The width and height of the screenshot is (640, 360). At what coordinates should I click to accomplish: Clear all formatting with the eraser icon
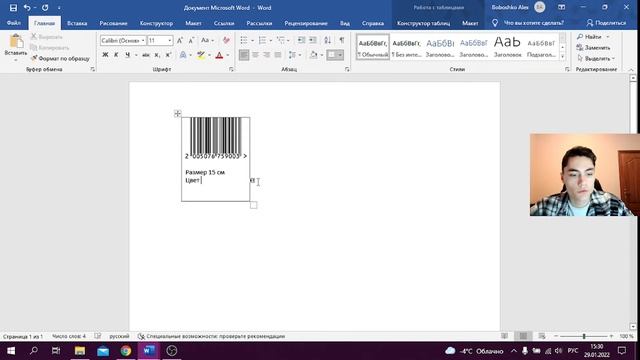[226, 40]
